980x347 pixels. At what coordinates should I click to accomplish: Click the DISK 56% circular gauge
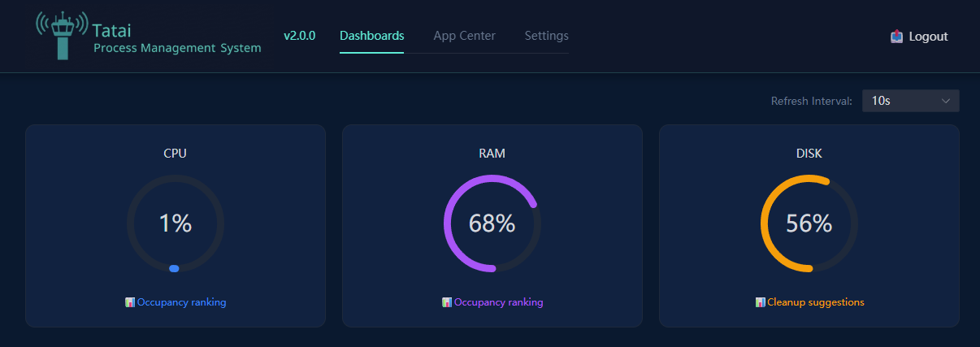coord(809,223)
